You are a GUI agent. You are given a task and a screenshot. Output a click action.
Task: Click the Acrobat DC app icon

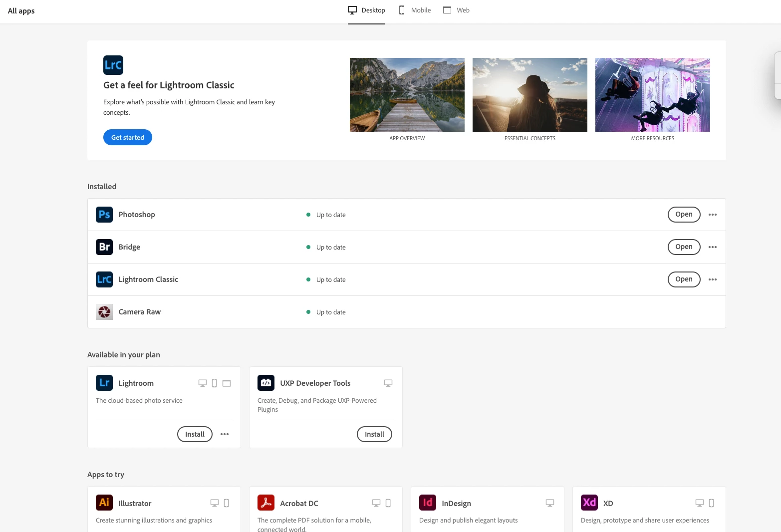[x=266, y=503]
